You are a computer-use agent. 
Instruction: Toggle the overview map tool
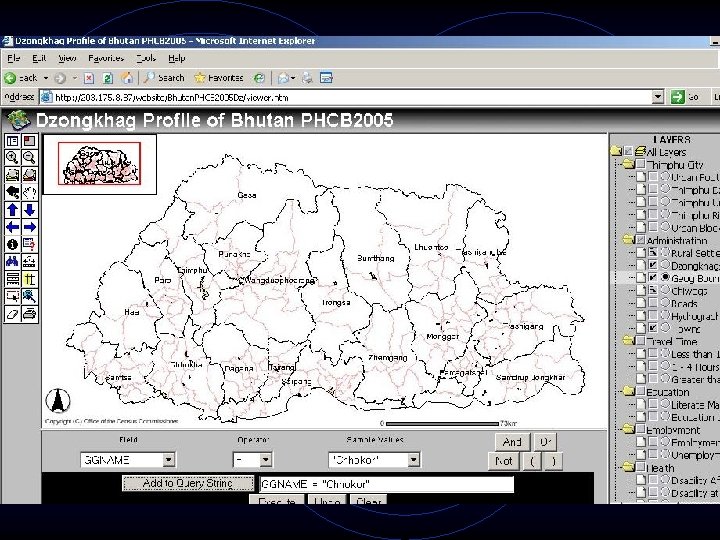pyautogui.click(x=30, y=141)
